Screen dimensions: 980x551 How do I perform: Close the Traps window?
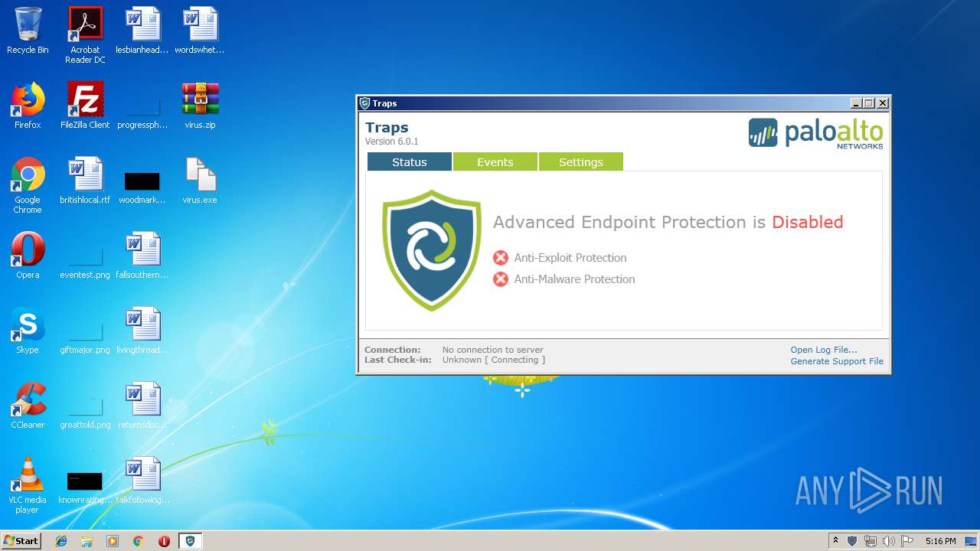[x=882, y=103]
